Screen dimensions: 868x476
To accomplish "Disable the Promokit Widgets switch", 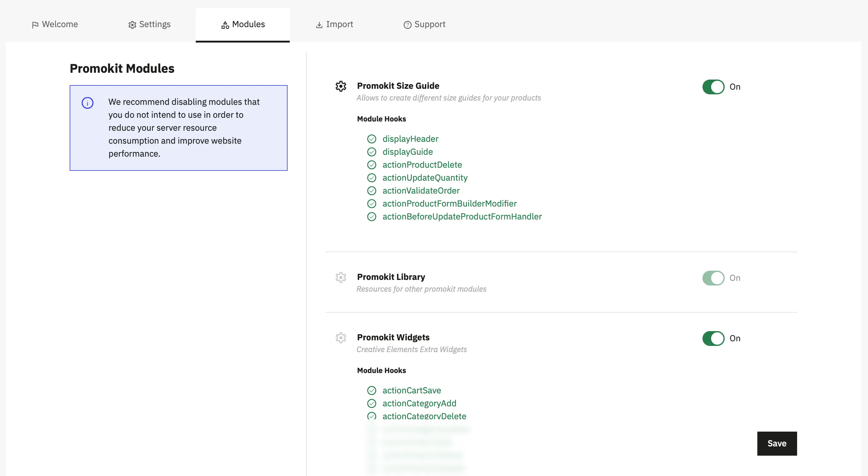I will [713, 339].
